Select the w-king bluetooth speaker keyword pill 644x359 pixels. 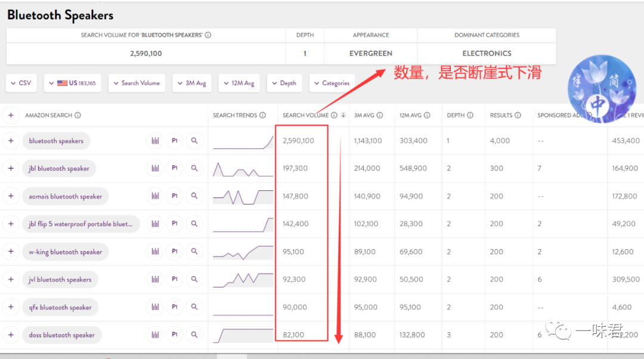pos(66,252)
